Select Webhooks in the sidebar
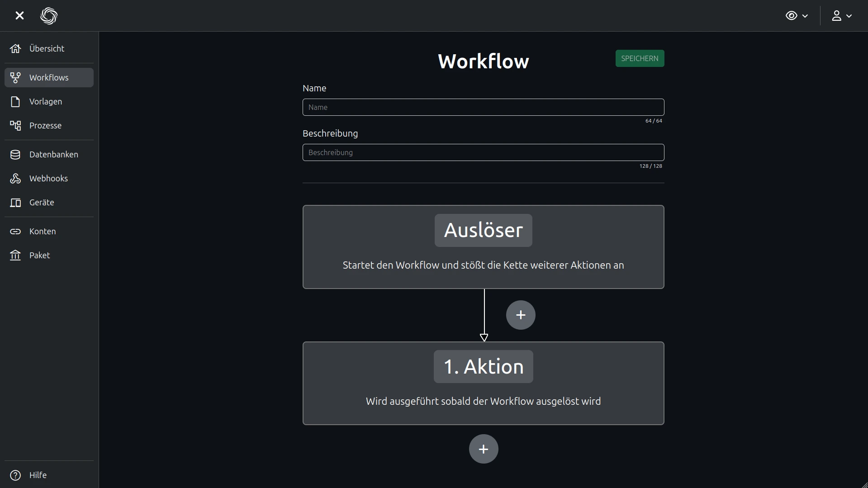 pyautogui.click(x=49, y=178)
